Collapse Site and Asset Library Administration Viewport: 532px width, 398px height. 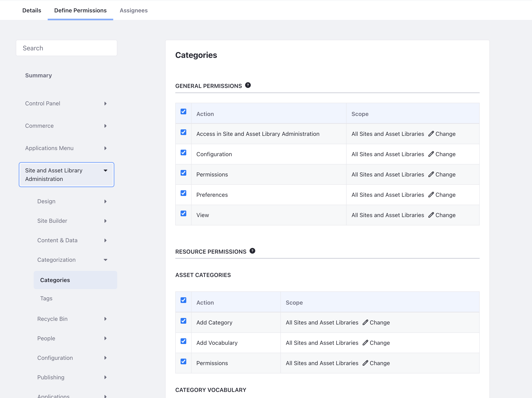tap(66, 175)
